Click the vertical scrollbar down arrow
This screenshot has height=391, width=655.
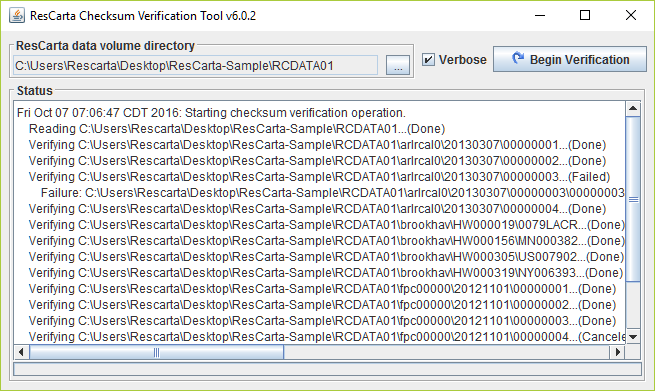coord(633,337)
